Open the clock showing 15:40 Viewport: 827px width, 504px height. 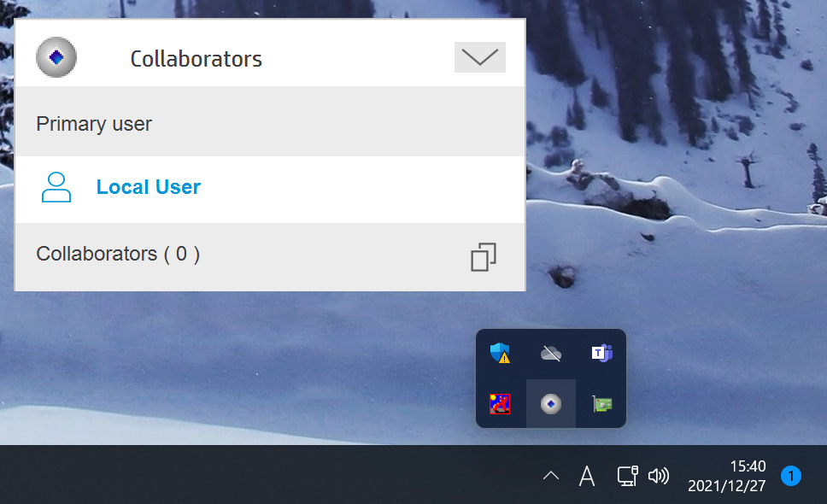tap(727, 476)
